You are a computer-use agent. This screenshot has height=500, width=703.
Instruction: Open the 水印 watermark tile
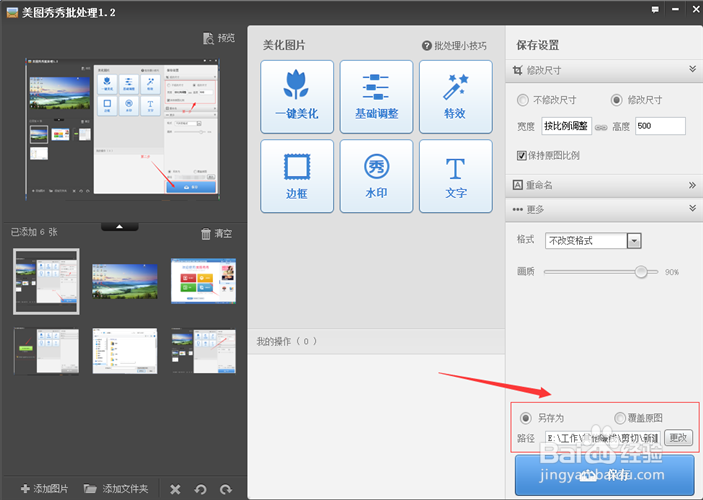(x=376, y=176)
